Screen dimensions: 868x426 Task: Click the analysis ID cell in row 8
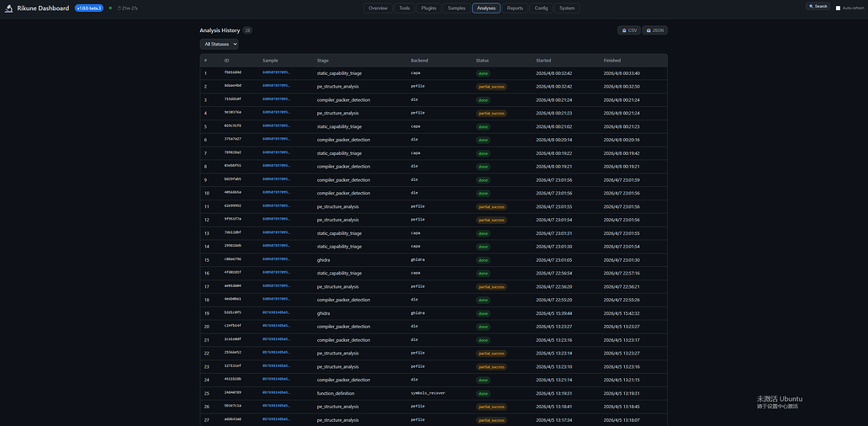click(x=232, y=166)
